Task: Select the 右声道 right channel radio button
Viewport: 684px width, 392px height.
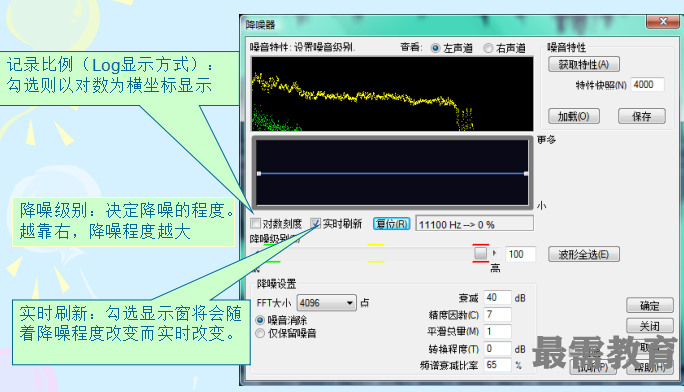Action: click(x=488, y=48)
